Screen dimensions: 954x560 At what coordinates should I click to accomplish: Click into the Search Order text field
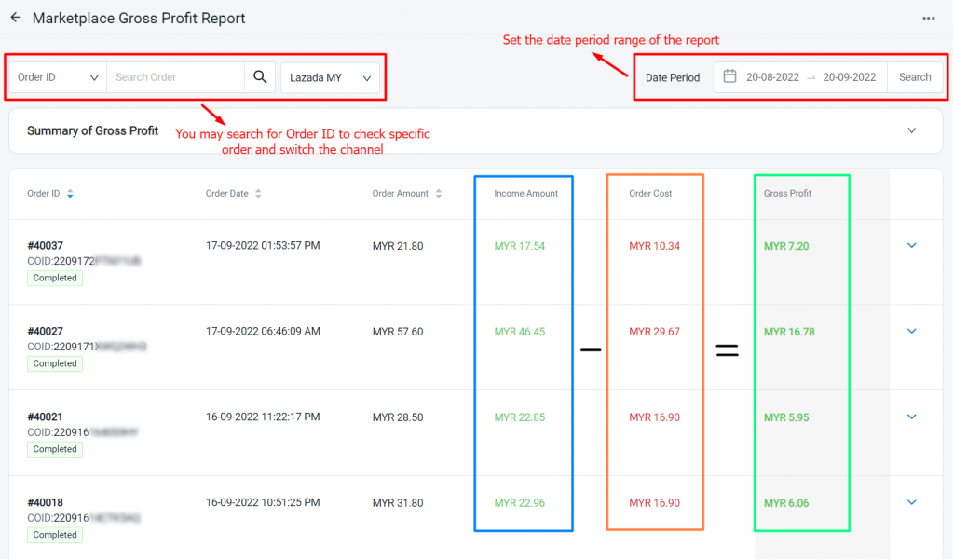pos(175,77)
